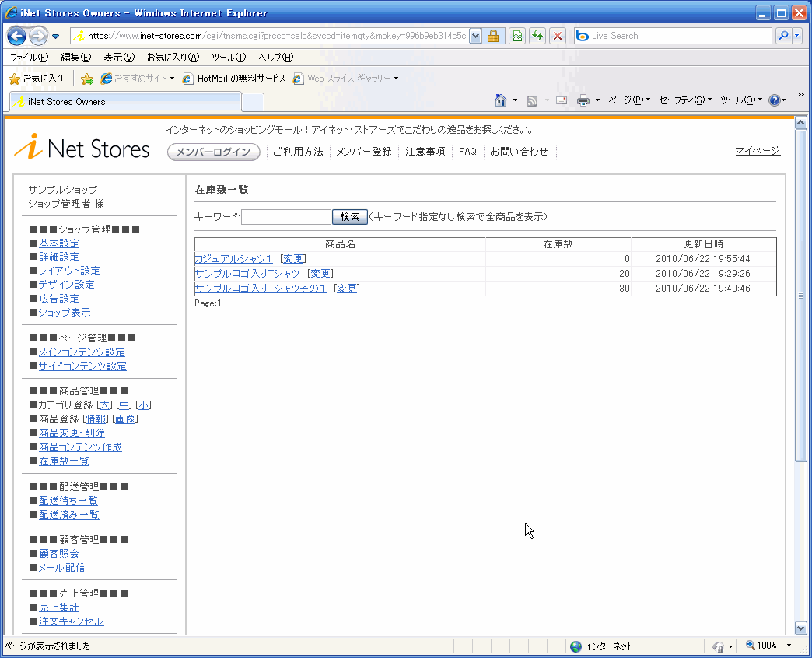Viewport: 812px width, 658px height.
Task: Open the お気に入り menu in menu bar
Action: click(x=173, y=58)
